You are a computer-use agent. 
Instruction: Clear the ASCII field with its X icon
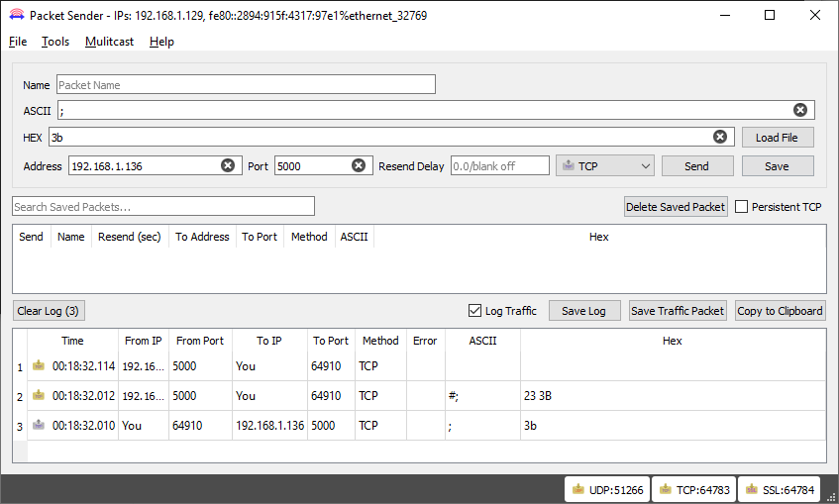pyautogui.click(x=800, y=110)
